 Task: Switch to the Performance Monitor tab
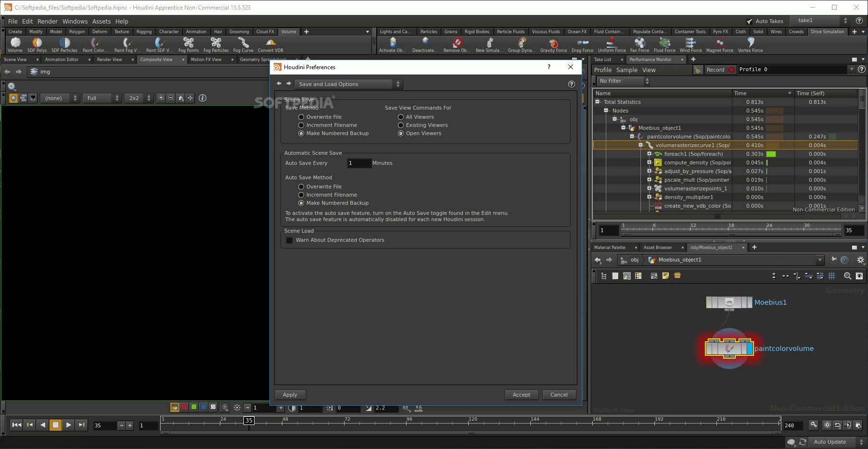pyautogui.click(x=651, y=60)
